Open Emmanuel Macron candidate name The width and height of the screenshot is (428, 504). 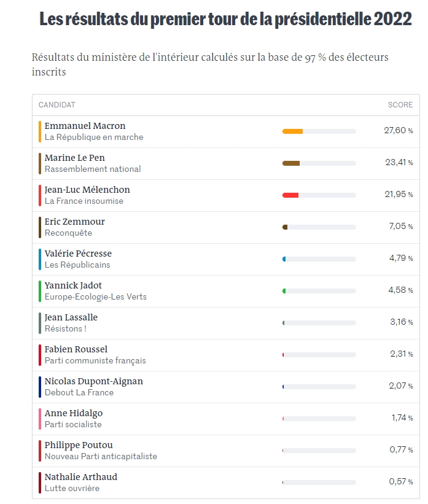click(x=85, y=126)
